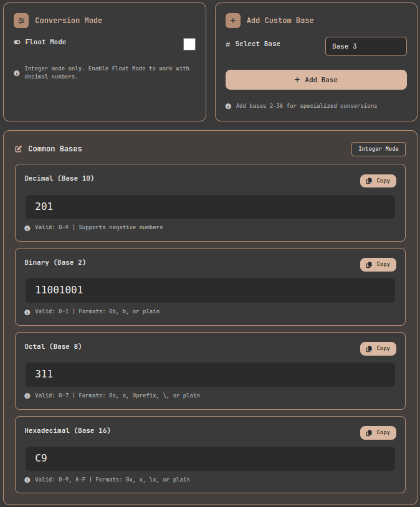Copy the Octal value
420x507 pixels.
pos(378,349)
